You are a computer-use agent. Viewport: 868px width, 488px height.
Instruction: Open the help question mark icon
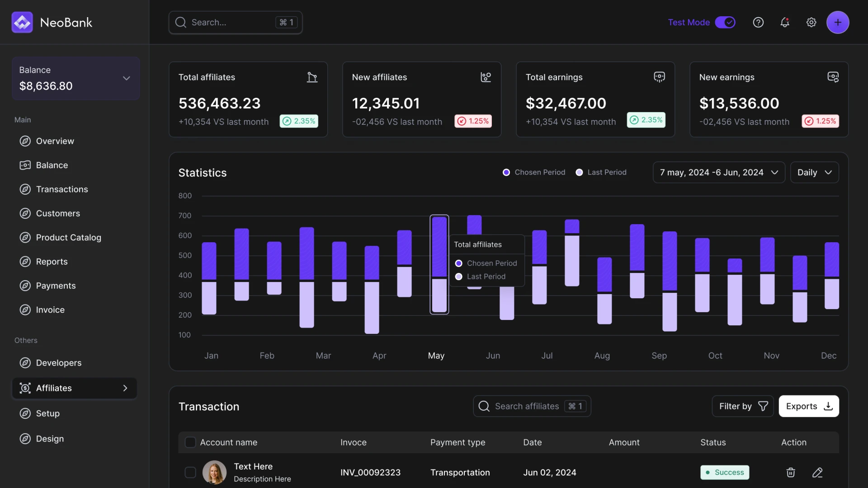click(758, 22)
